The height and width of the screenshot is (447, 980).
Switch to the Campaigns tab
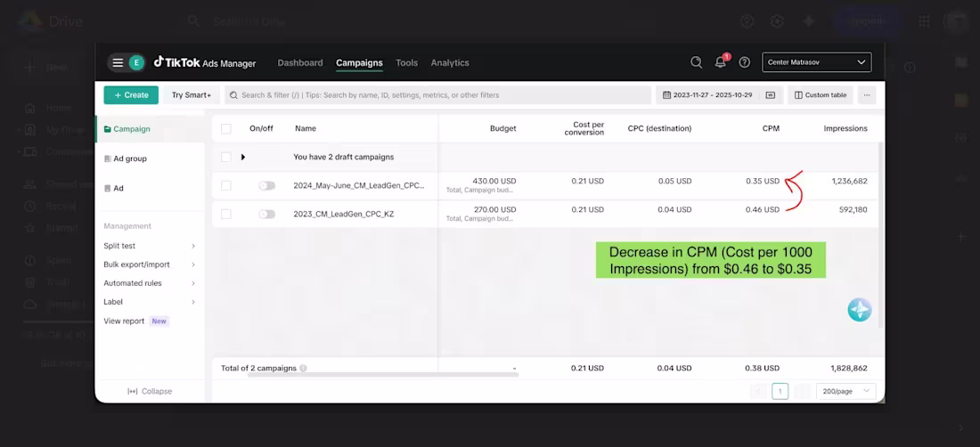pos(359,62)
